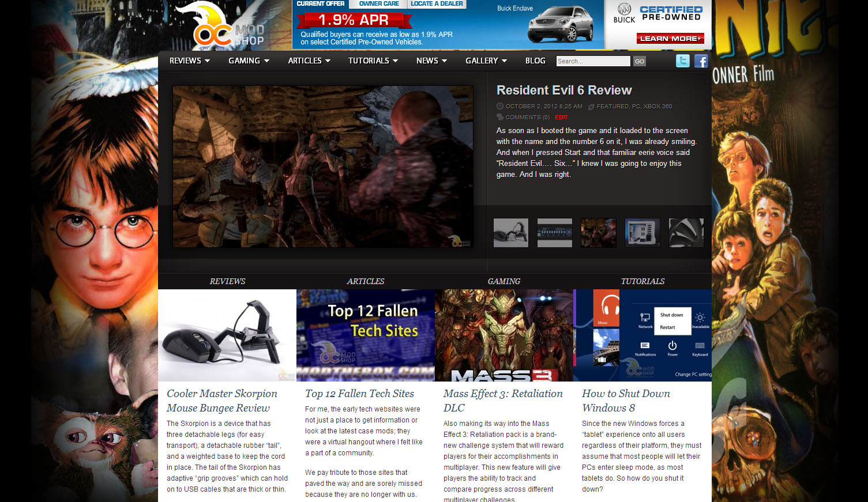The width and height of the screenshot is (868, 502).
Task: Expand the Tutorials menu arrow
Action: 395,61
